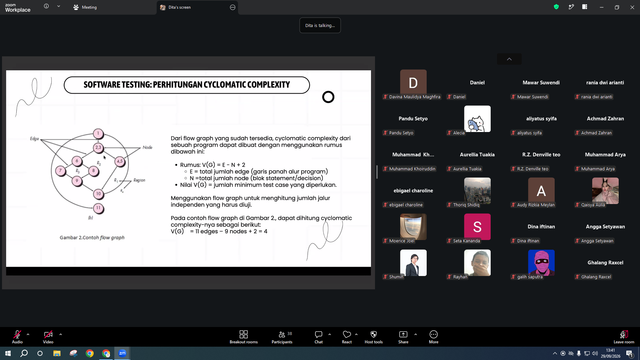Viewport: 640px width, 360px height.
Task: Open the Windows Start menu
Action: pos(8,353)
